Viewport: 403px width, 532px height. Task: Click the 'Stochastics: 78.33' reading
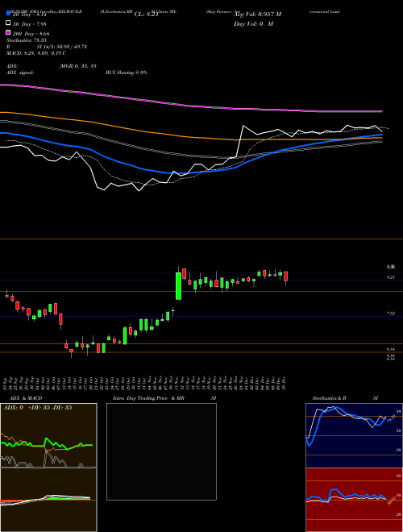[x=26, y=40]
